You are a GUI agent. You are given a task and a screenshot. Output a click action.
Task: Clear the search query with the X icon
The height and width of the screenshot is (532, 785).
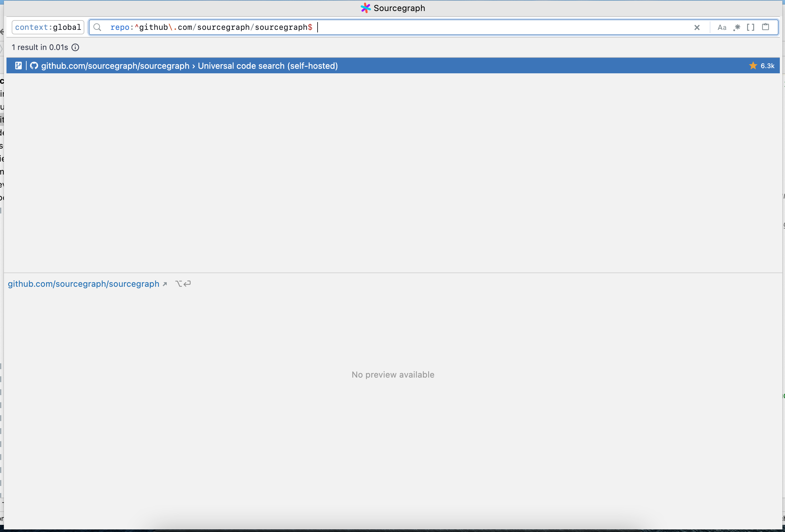[x=697, y=28]
